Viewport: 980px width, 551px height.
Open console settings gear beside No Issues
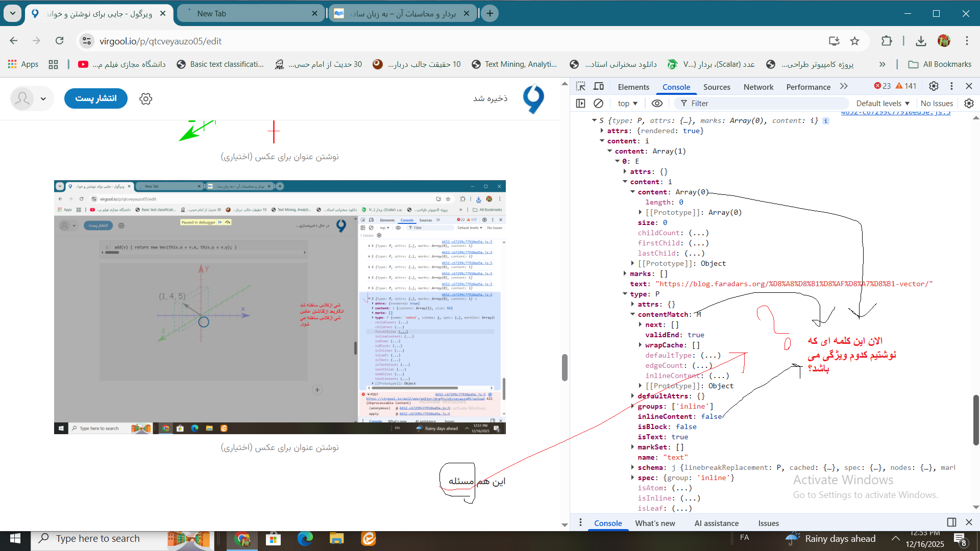click(969, 103)
